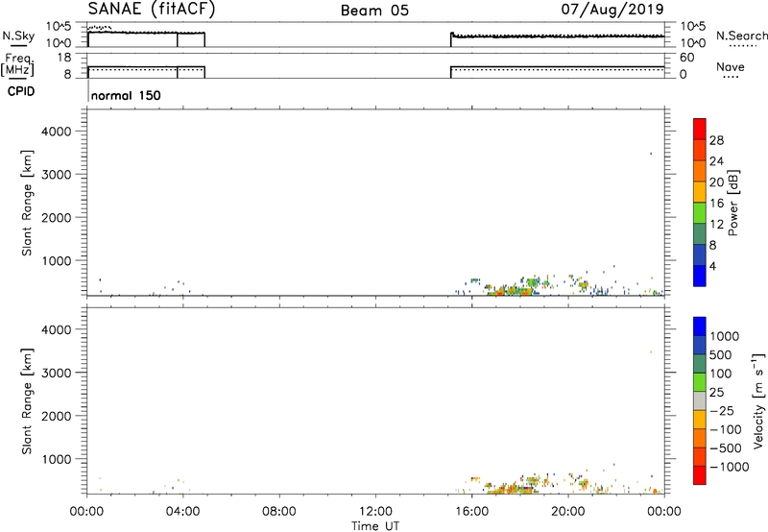Click the '20:00' time tick label

[x=568, y=512]
